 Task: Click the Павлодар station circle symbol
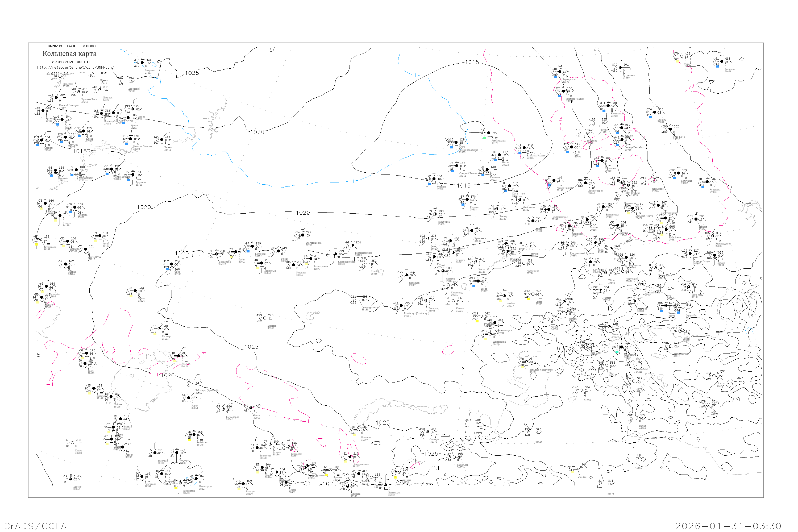pyautogui.click(x=426, y=301)
